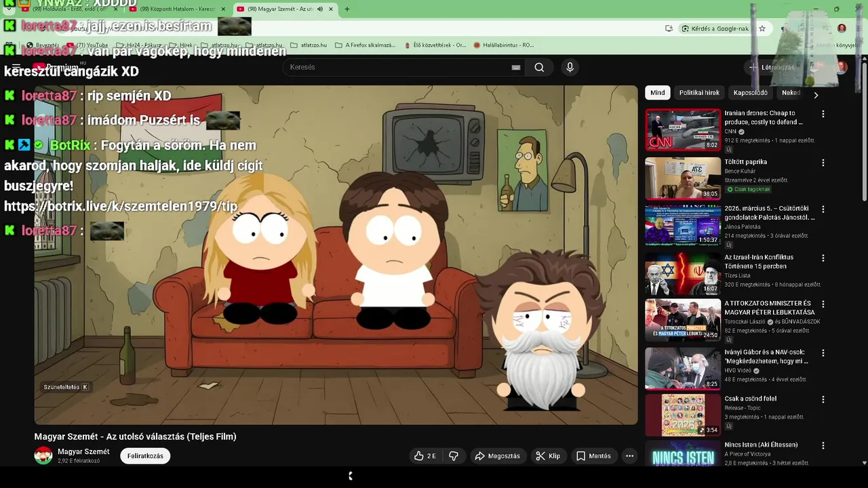Subscribe with the Feliratkozás button
868x488 pixels.
145,456
